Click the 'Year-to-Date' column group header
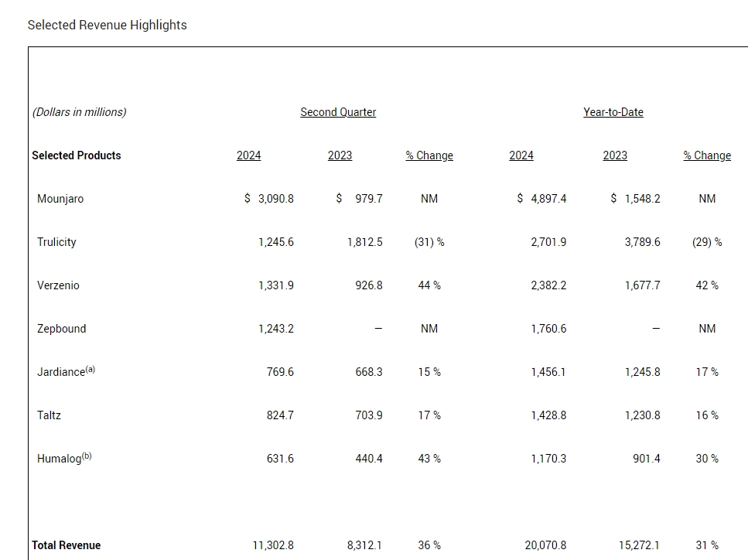 click(613, 112)
